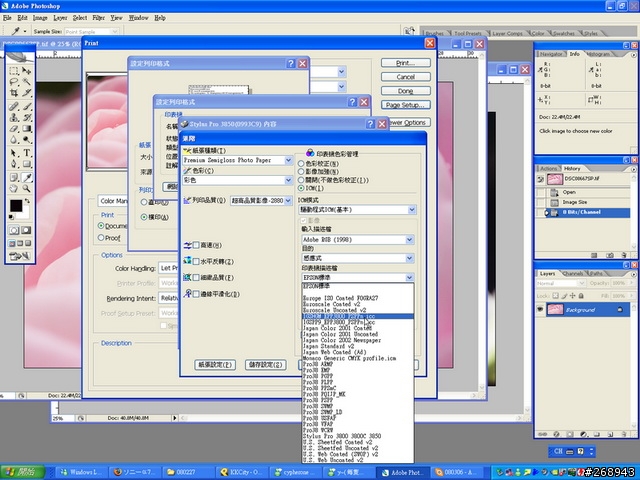Select the Eraser tool
Viewport: 640px width, 480px height.
[14, 129]
